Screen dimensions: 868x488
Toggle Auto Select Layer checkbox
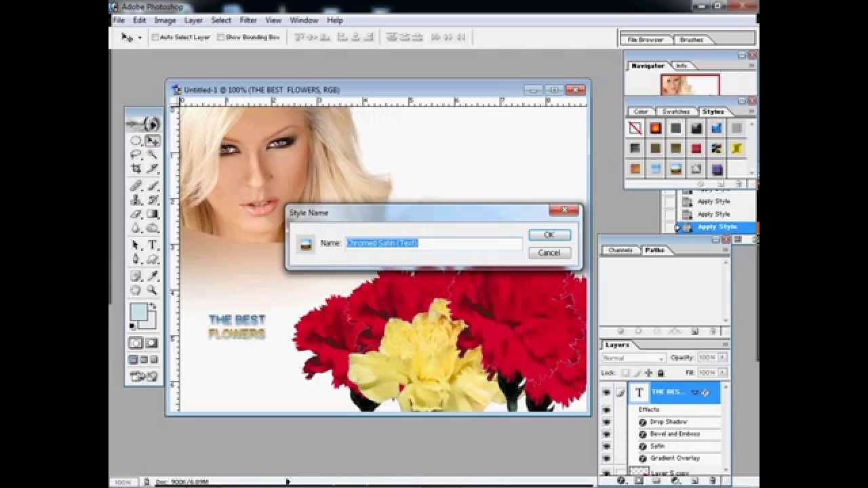tap(155, 37)
